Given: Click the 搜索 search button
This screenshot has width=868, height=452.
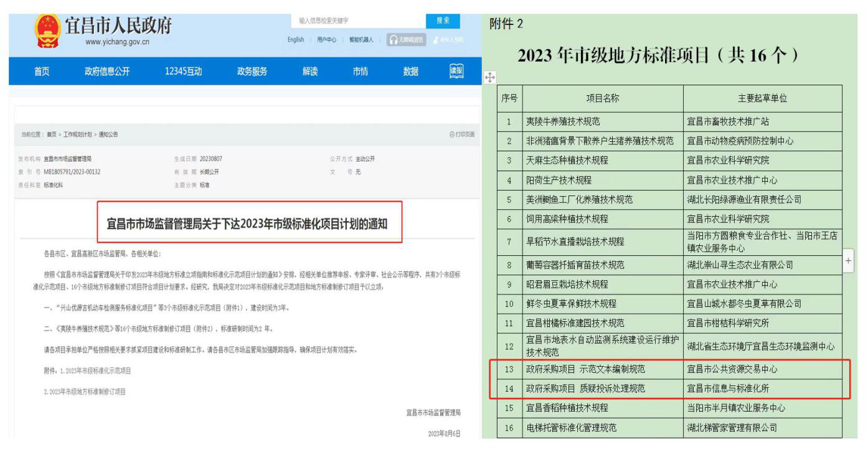Looking at the screenshot, I should click(x=443, y=21).
